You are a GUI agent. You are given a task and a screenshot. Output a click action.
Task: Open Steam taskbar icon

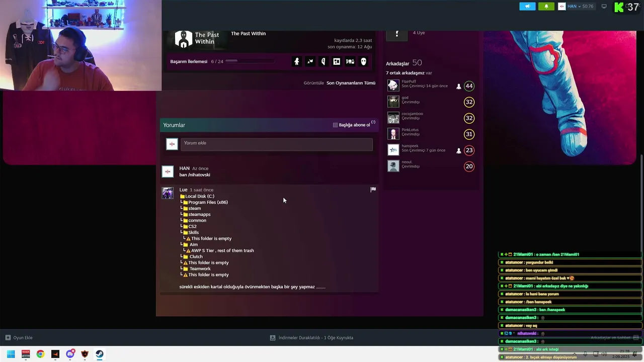pos(100,354)
